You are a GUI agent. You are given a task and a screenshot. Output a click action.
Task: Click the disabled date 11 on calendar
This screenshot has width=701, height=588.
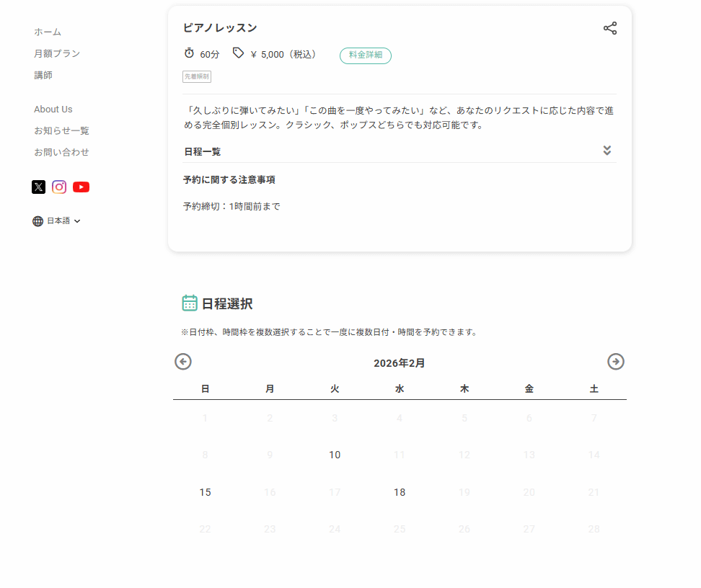tap(400, 455)
